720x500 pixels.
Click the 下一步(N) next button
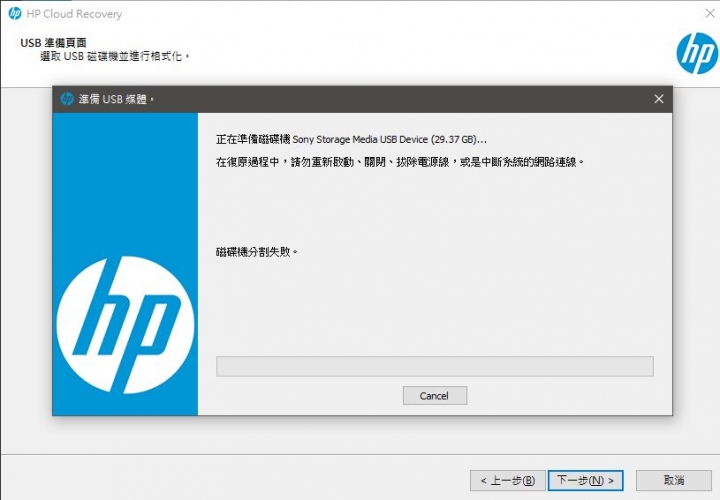tap(585, 480)
